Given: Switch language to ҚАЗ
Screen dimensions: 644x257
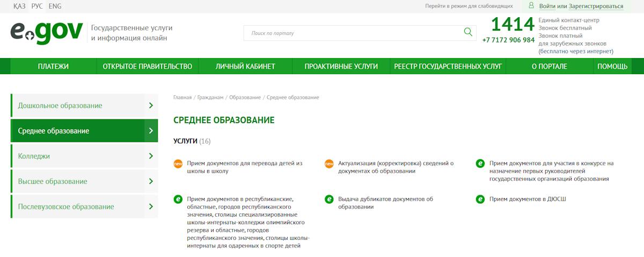Looking at the screenshot, I should (x=20, y=6).
